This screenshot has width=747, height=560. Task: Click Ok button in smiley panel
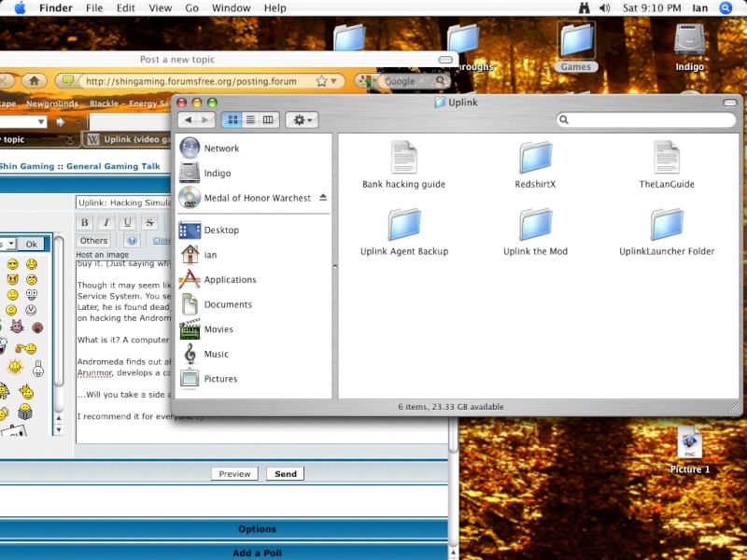[x=32, y=244]
